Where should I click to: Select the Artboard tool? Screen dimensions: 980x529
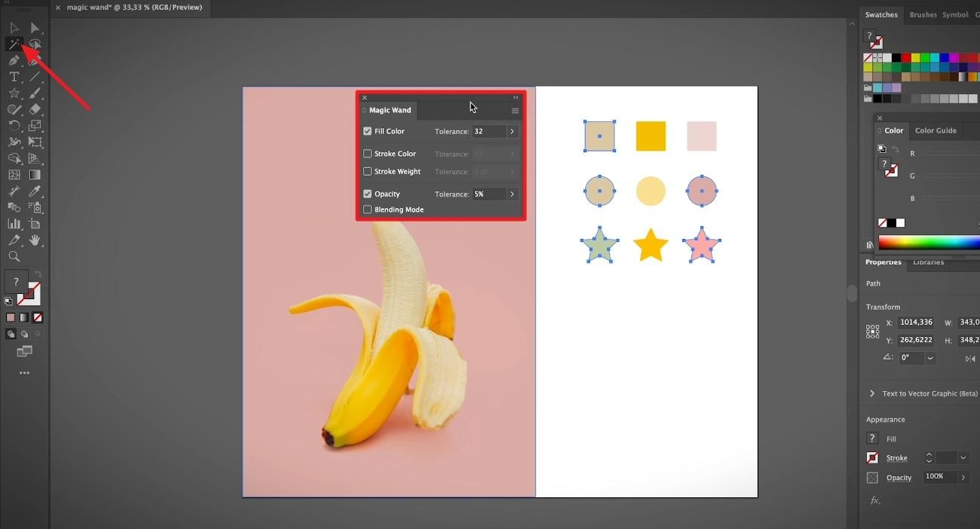[35, 224]
